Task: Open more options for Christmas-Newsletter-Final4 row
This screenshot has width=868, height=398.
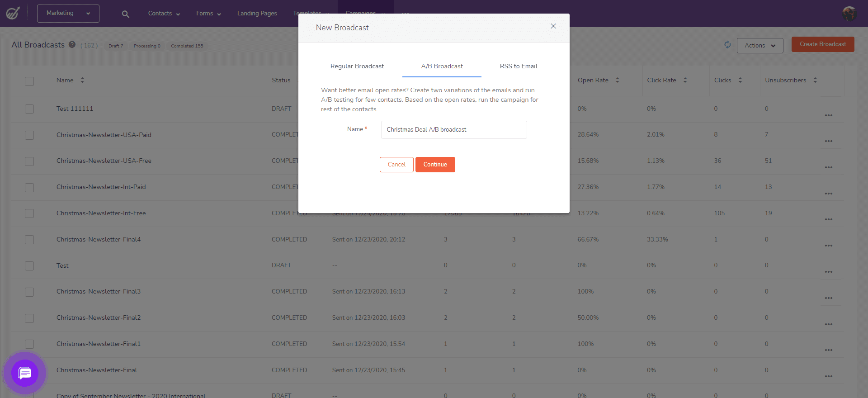Action: [828, 246]
